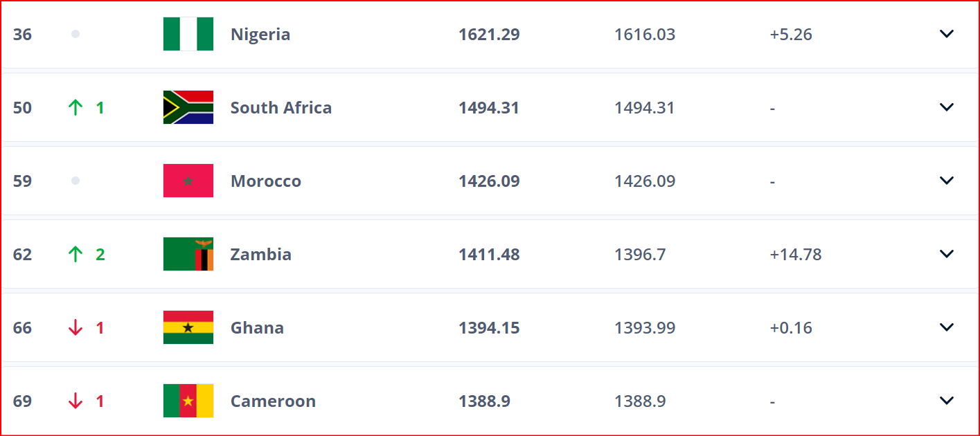The height and width of the screenshot is (436, 980).
Task: Click the red down arrow beside Cameroon
Action: pyautogui.click(x=75, y=401)
